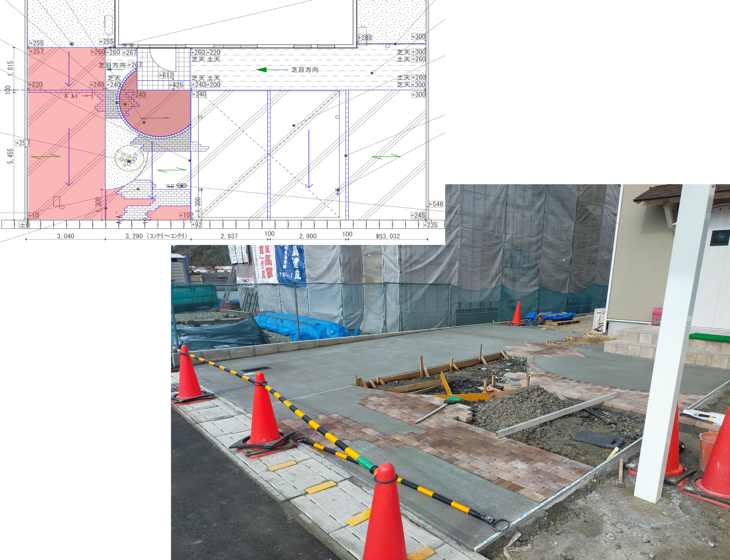The image size is (730, 560).
Task: Click the filled dot leader marker near +288
Action: (395, 44)
